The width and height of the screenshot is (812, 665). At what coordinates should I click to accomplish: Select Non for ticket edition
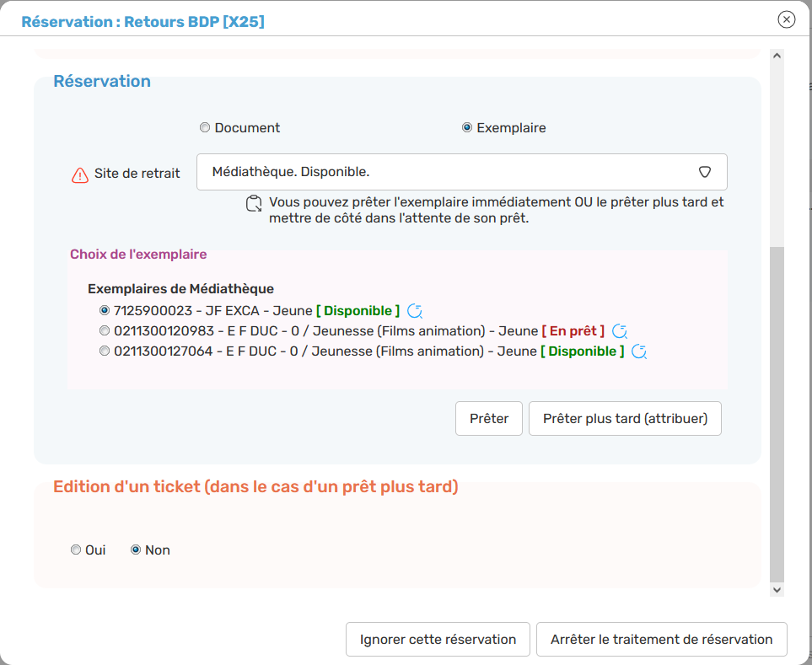136,550
